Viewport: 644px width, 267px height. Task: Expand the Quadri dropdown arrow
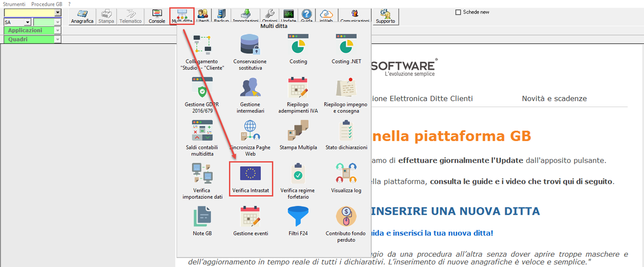58,40
